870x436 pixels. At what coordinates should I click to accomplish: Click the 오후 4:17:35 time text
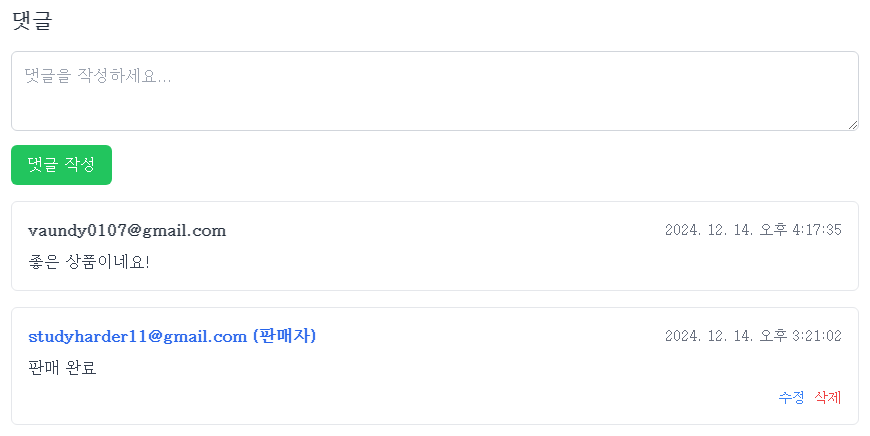801,230
